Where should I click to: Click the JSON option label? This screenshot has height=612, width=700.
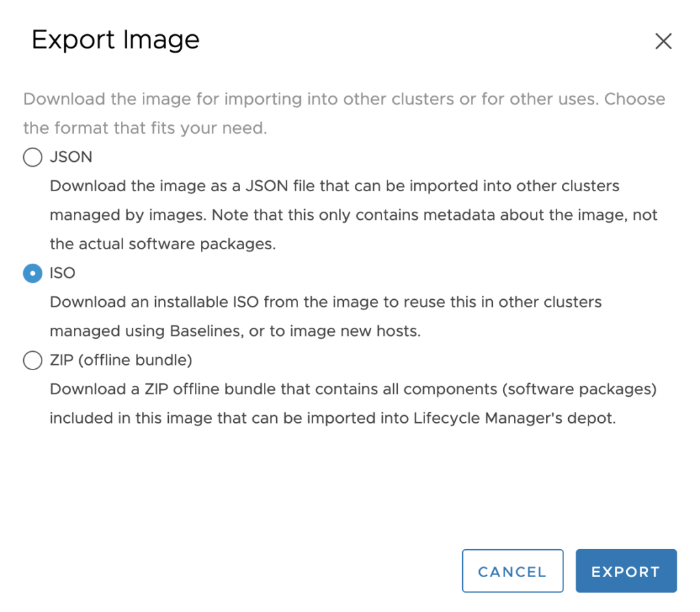point(71,157)
